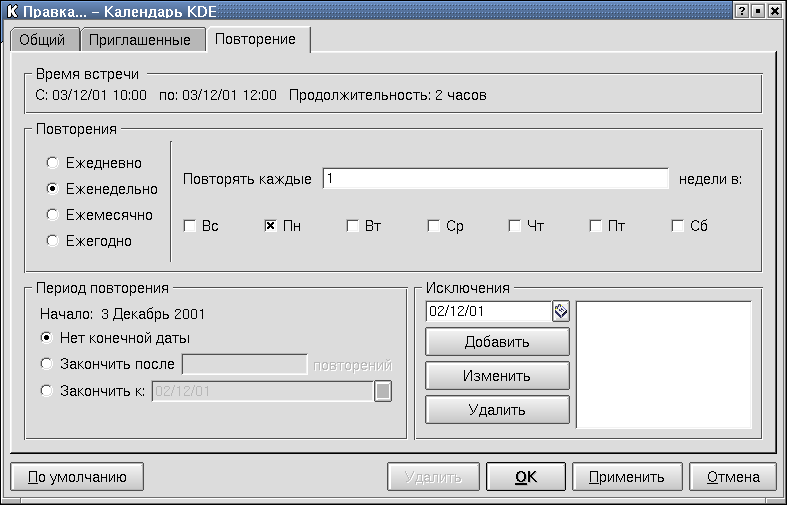Click inside the 'Повторять каждые' interval field
Viewport: 787px width, 505px height.
click(x=494, y=179)
